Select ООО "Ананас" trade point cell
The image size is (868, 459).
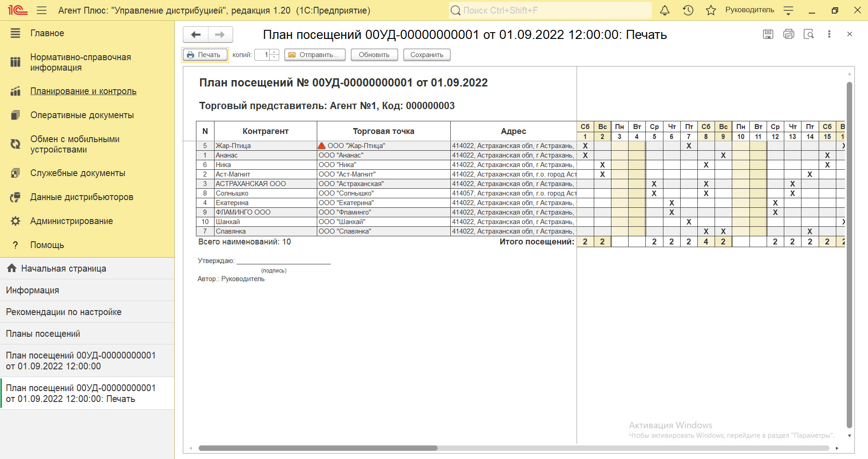(x=384, y=155)
